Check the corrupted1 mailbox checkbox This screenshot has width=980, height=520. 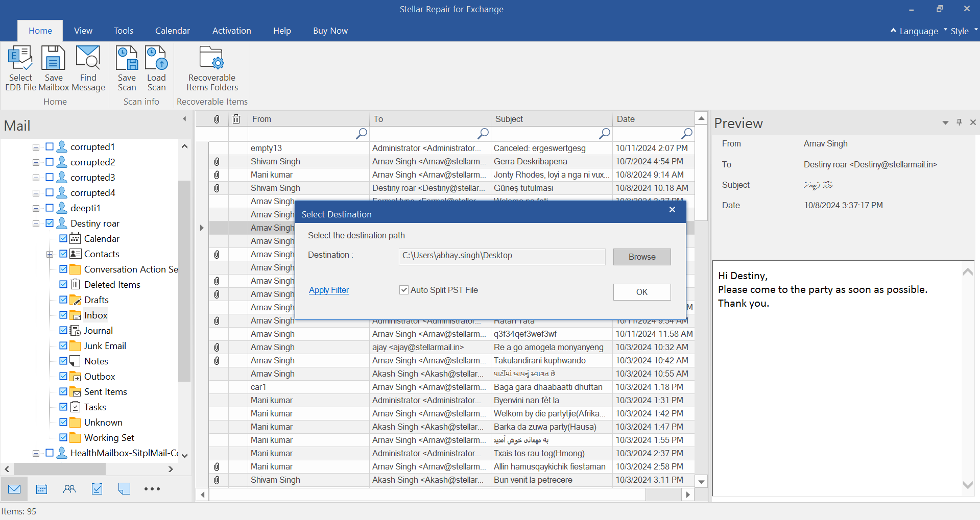coord(50,147)
